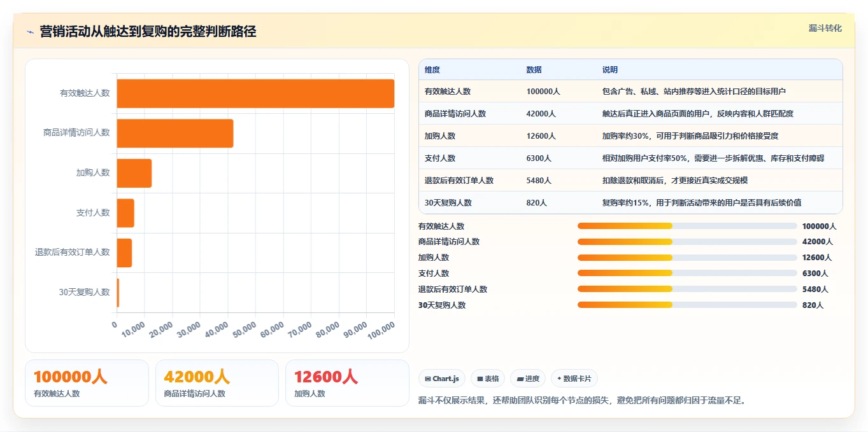
Task: Click description starting 相对加购用户支付率50%
Action: coord(713,158)
